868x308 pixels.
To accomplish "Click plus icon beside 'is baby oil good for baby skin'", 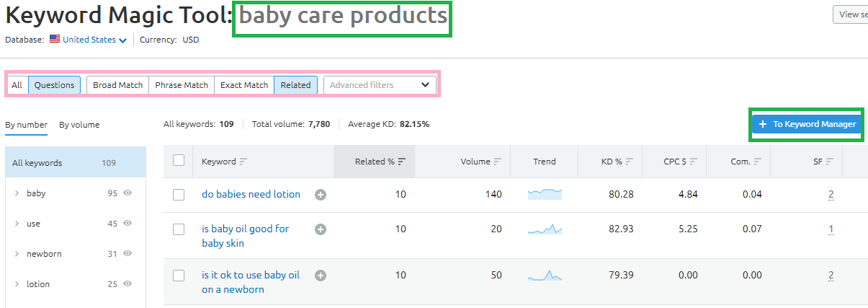I will tap(321, 229).
